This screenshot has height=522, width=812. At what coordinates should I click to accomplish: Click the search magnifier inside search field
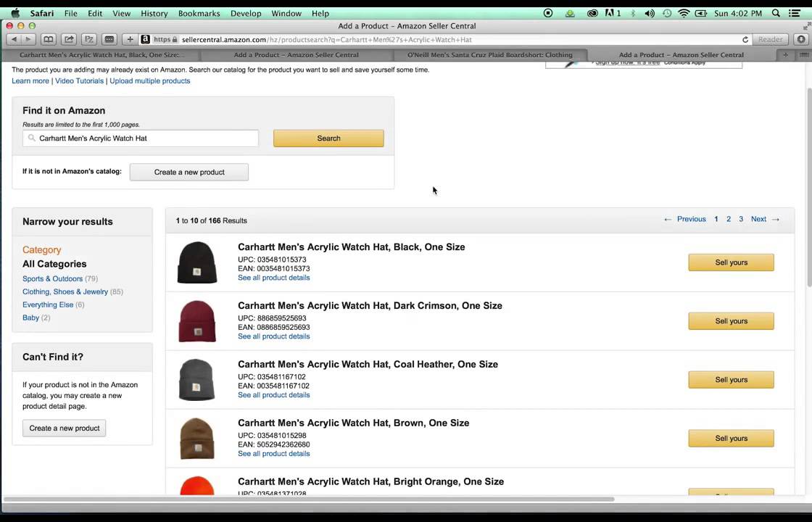click(x=32, y=138)
